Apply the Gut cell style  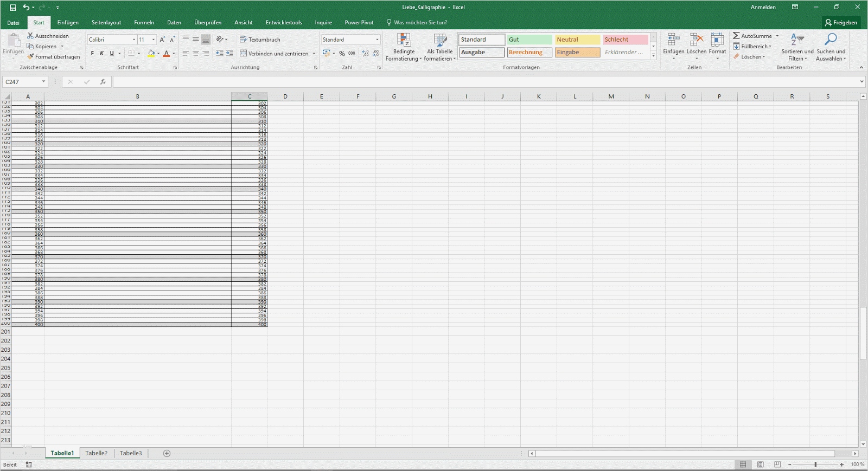click(530, 40)
